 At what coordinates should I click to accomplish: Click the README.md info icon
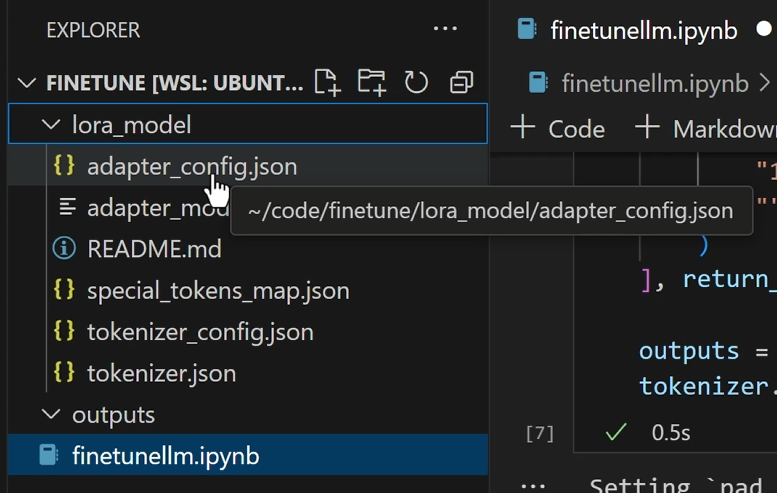pyautogui.click(x=64, y=248)
